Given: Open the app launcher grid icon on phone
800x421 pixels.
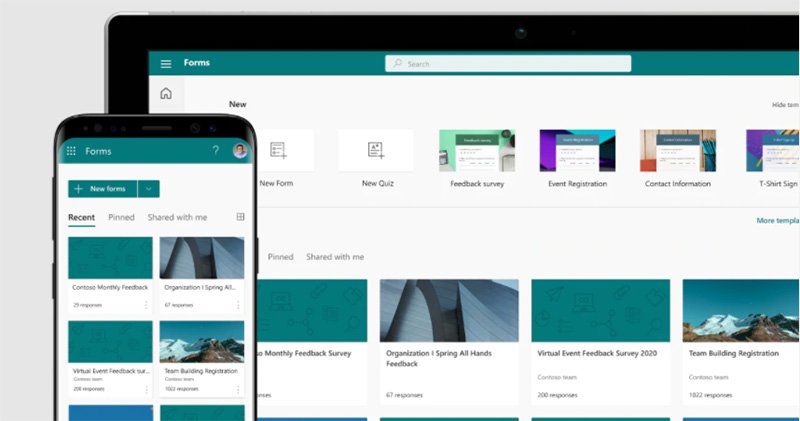Looking at the screenshot, I should pyautogui.click(x=71, y=151).
